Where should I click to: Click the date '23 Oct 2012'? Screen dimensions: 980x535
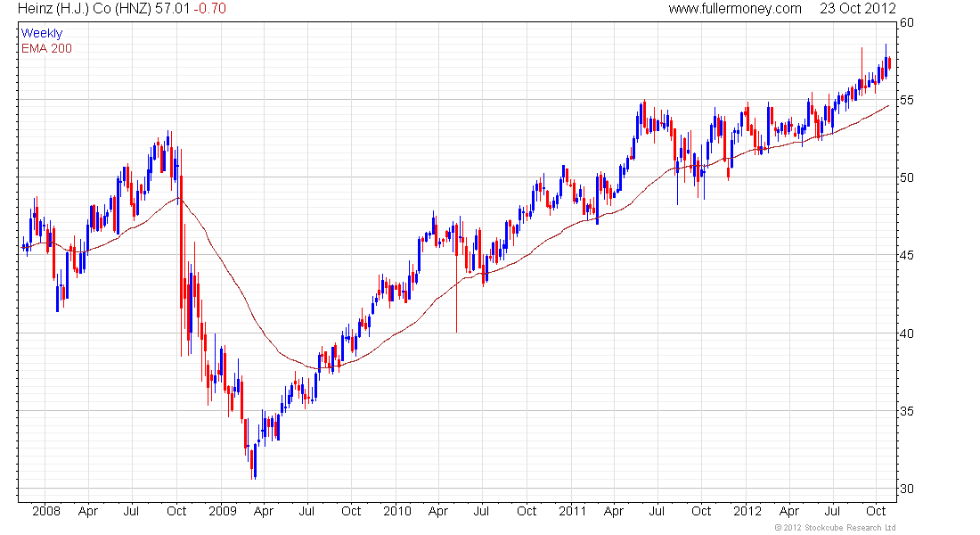857,9
